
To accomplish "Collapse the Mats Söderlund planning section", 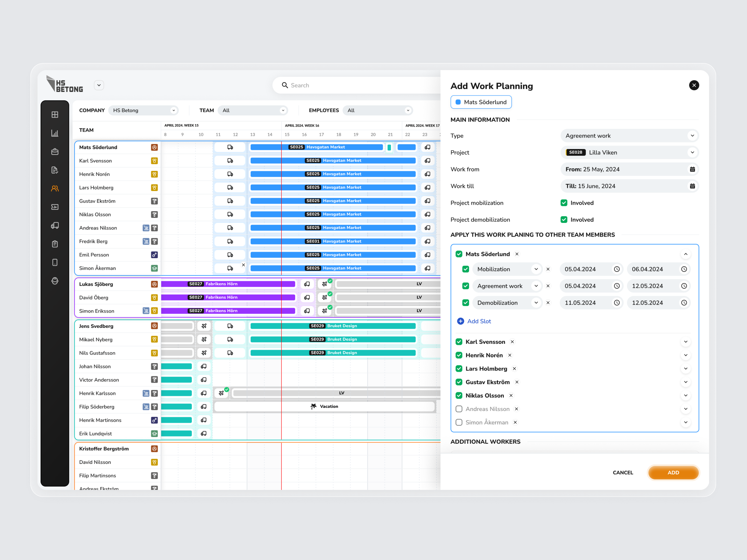I will [686, 254].
